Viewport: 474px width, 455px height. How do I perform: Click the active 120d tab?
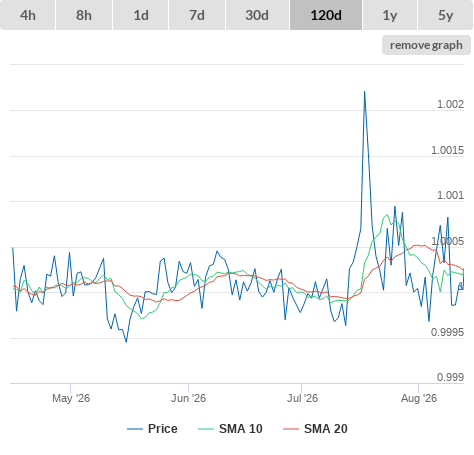point(326,15)
